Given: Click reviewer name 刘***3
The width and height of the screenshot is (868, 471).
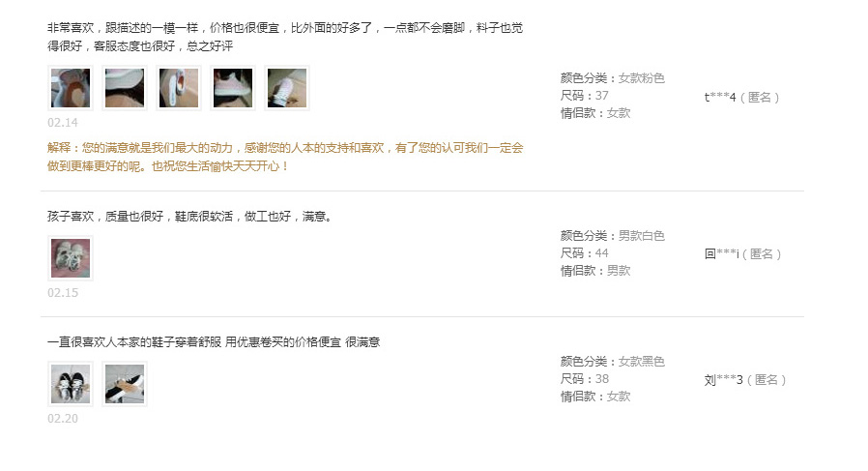Looking at the screenshot, I should click(724, 379).
